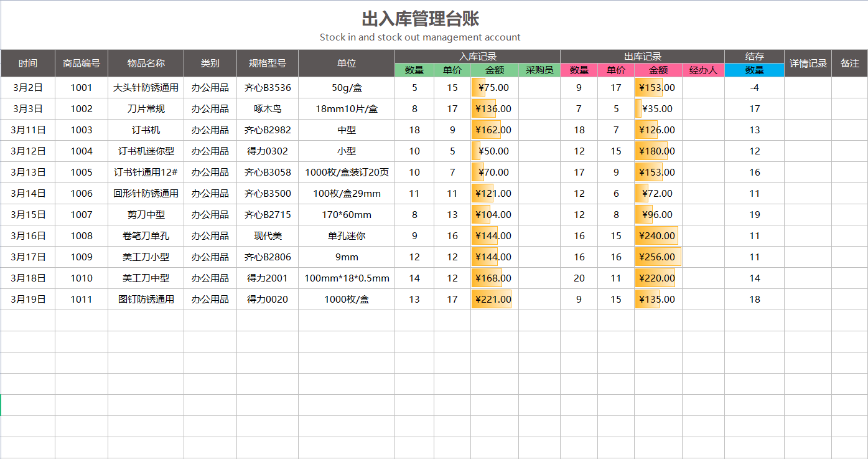Select the ¥75.00 amount cell with data bar
Viewport: 868px width, 459px height.
[x=492, y=87]
